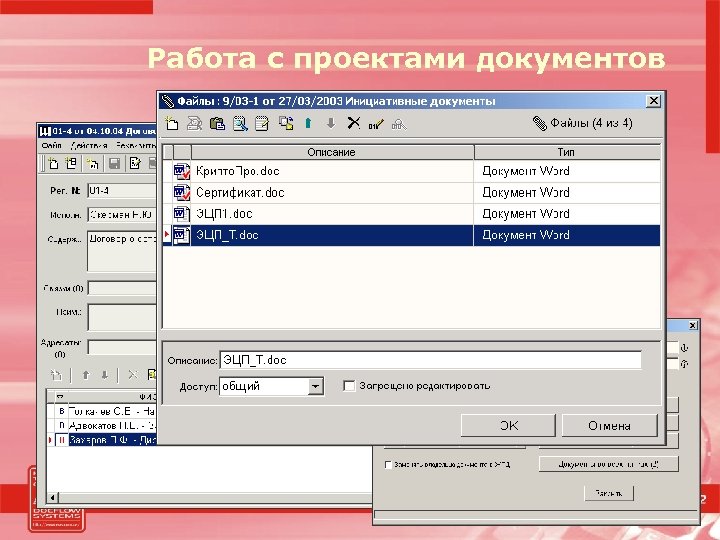The image size is (720, 540).
Task: Select the Сертификат.doc row
Action: tap(411, 192)
